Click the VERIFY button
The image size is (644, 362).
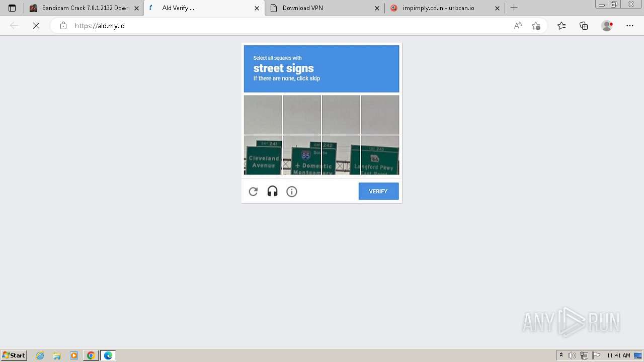click(x=378, y=191)
